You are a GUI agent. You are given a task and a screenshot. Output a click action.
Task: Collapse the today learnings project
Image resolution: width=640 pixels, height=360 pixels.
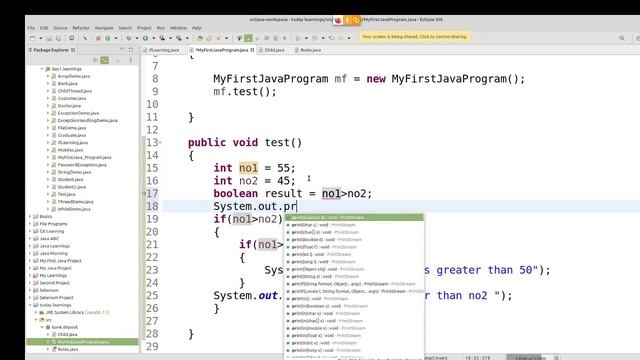[x=30, y=305]
